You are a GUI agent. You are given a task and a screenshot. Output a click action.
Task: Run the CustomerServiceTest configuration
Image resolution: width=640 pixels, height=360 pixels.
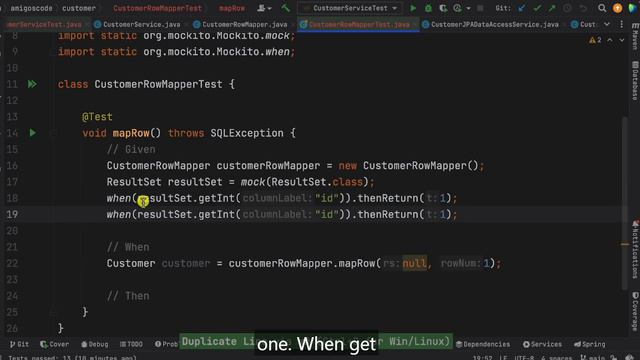pos(413,8)
